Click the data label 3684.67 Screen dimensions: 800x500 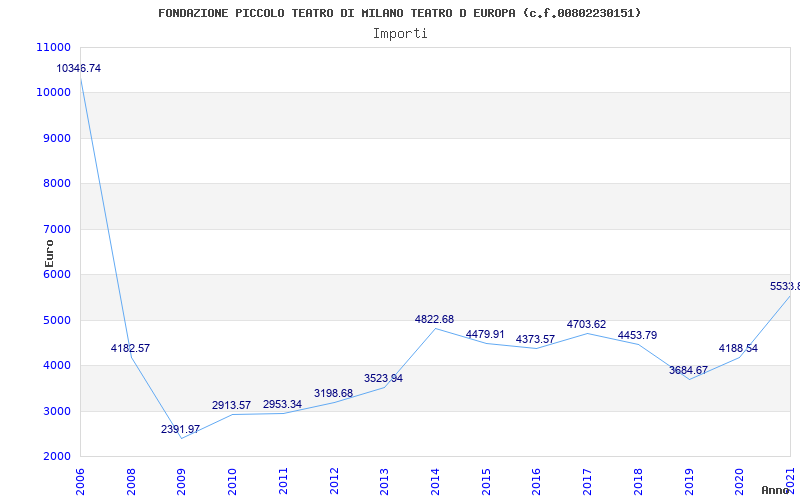click(x=688, y=370)
